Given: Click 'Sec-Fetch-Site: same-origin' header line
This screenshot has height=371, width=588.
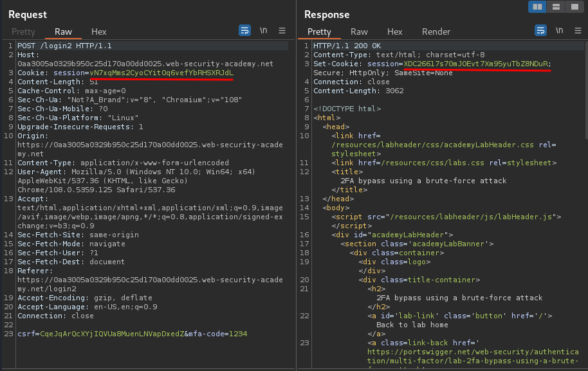Looking at the screenshot, I should coord(78,235).
